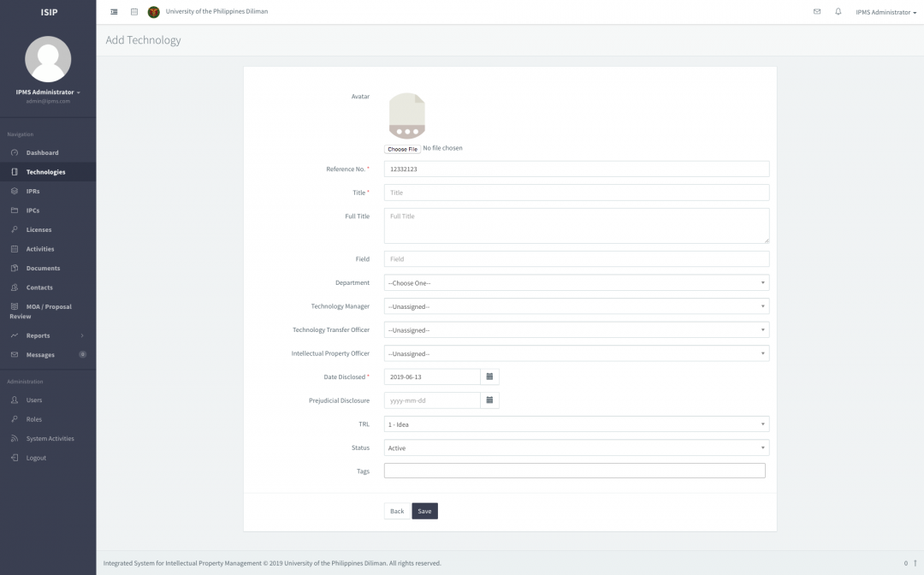The width and height of the screenshot is (924, 575).
Task: Open the TRL dropdown showing 1 - Idea
Action: pyautogui.click(x=577, y=424)
